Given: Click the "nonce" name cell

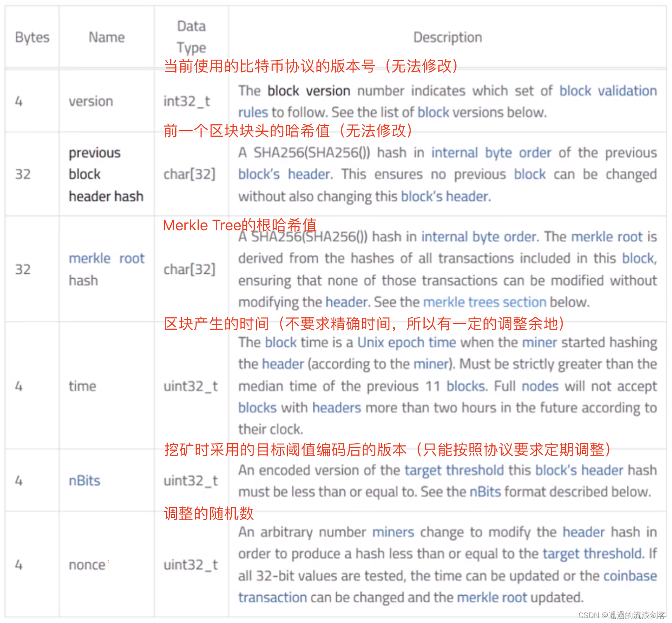Looking at the screenshot, I should tap(87, 565).
